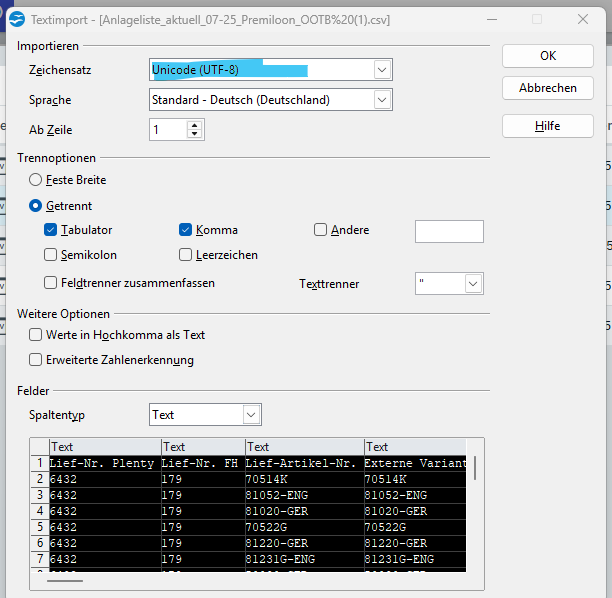Enable Erweiterte Zahlenerkennung checkbox
This screenshot has width=612, height=598.
click(x=37, y=360)
